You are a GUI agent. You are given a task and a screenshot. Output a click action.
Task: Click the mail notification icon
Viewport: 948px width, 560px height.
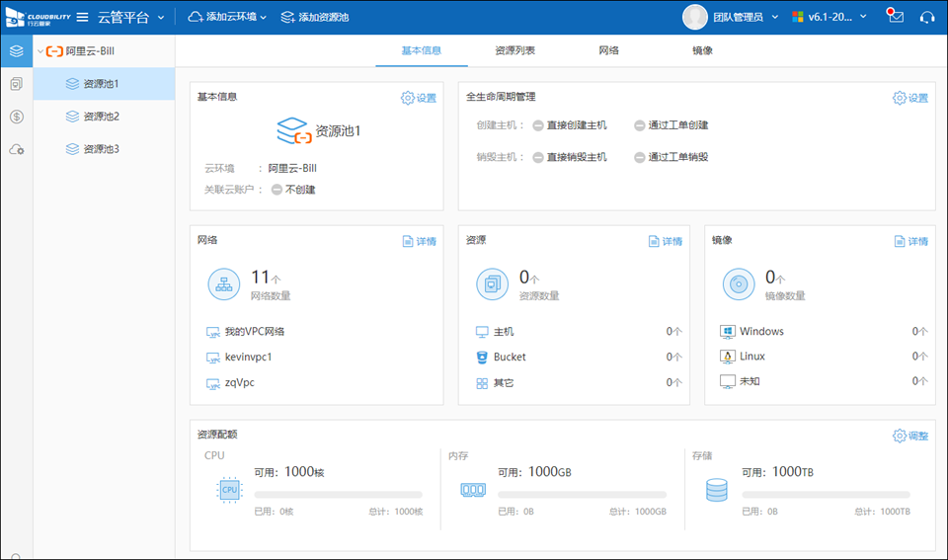[x=895, y=17]
